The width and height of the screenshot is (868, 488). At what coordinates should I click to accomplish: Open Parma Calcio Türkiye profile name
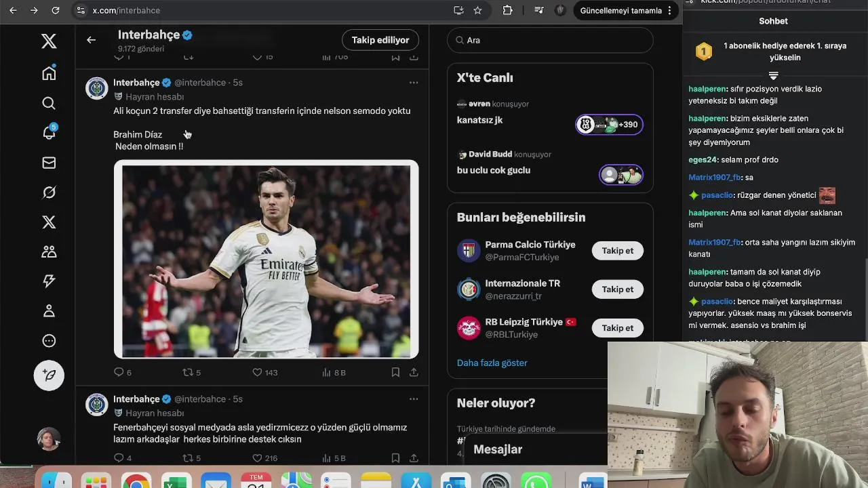coord(530,245)
